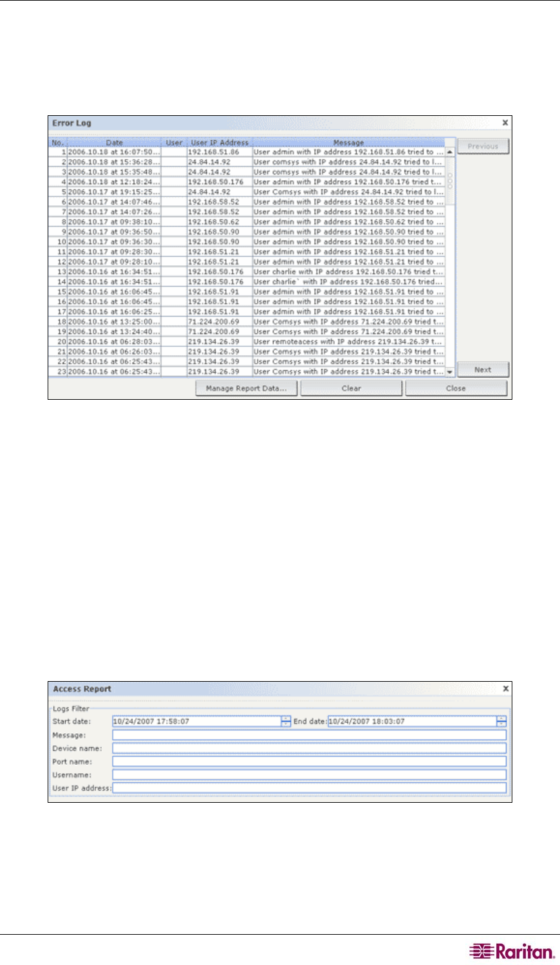The height and width of the screenshot is (965, 560).
Task: Click the No. column header
Action: click(x=58, y=142)
